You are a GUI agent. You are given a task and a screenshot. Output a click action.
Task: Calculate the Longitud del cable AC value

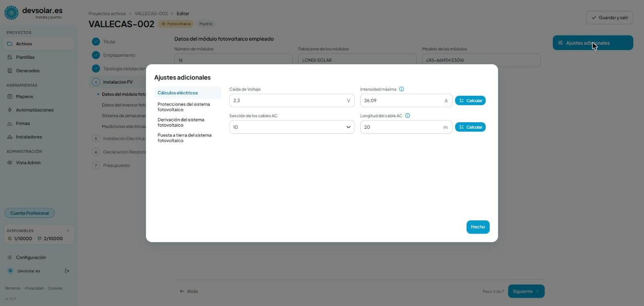(470, 127)
